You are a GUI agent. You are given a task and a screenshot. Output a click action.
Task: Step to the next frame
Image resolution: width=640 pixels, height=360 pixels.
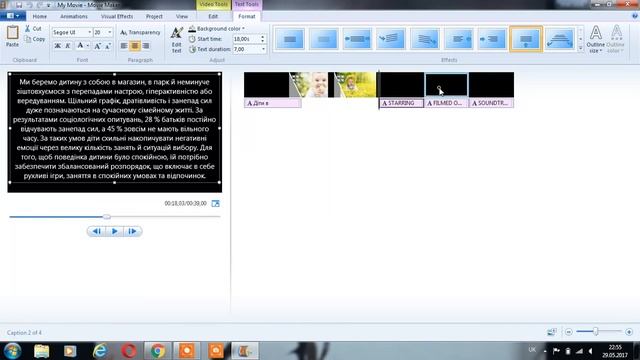click(x=132, y=231)
